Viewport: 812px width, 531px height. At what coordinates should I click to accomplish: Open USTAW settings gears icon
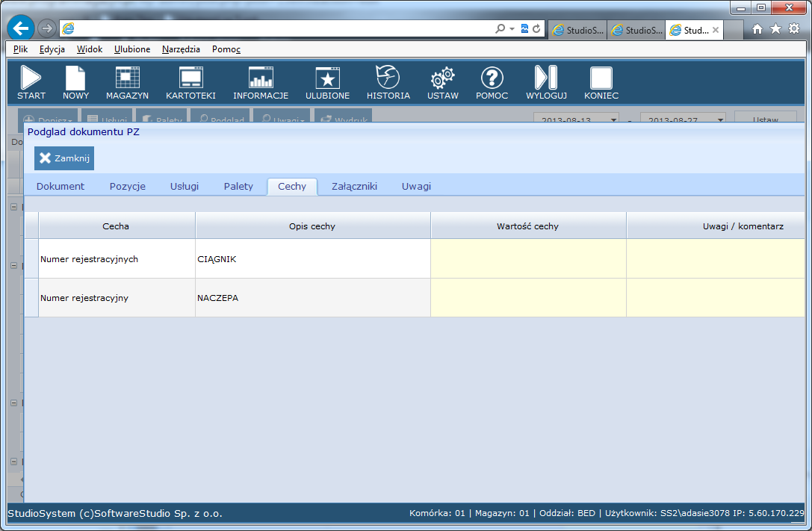[443, 78]
